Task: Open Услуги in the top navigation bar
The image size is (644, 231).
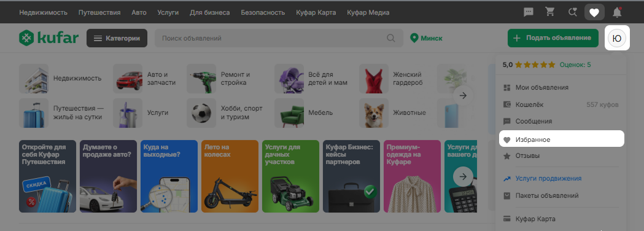Action: pyautogui.click(x=168, y=12)
